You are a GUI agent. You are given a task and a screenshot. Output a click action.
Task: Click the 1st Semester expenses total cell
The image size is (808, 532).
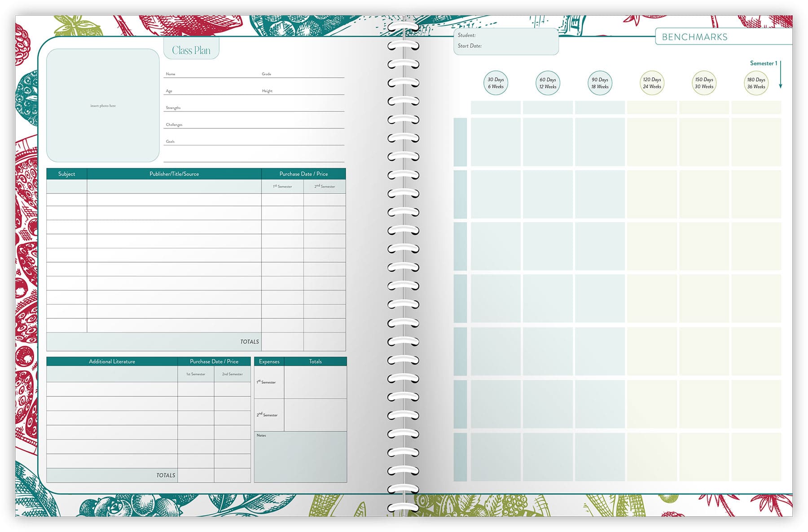315,383
